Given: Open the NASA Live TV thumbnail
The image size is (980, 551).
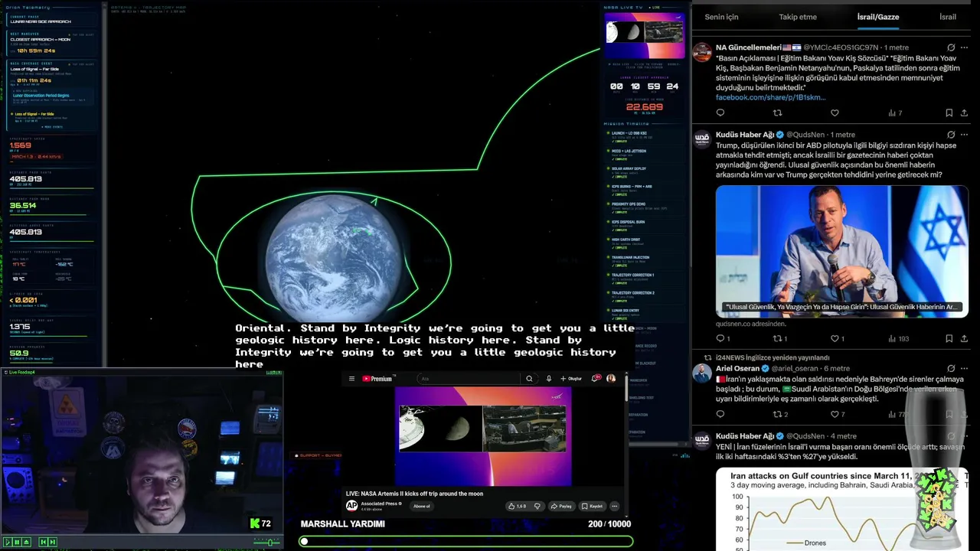Looking at the screenshot, I should pos(644,35).
